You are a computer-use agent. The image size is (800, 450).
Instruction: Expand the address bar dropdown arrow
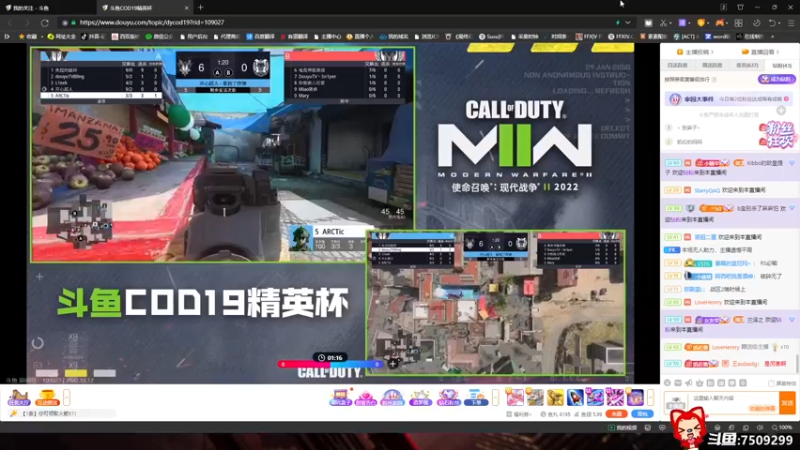pos(628,22)
